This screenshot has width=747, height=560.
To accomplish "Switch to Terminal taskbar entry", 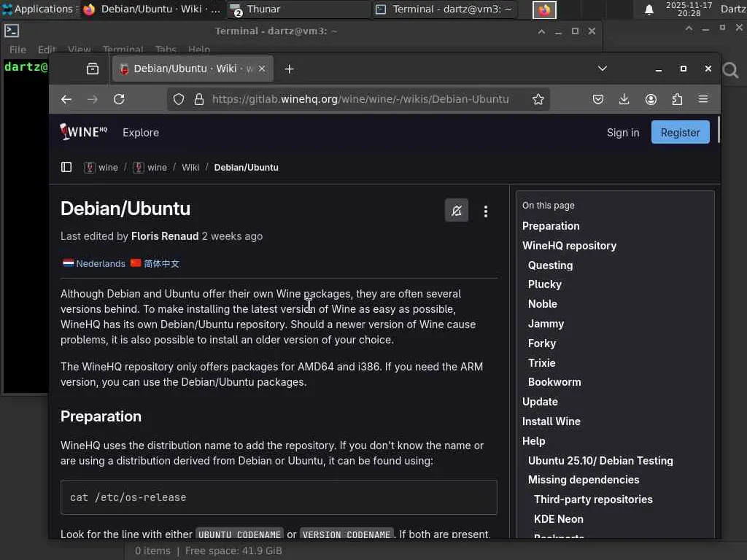I will coord(444,9).
